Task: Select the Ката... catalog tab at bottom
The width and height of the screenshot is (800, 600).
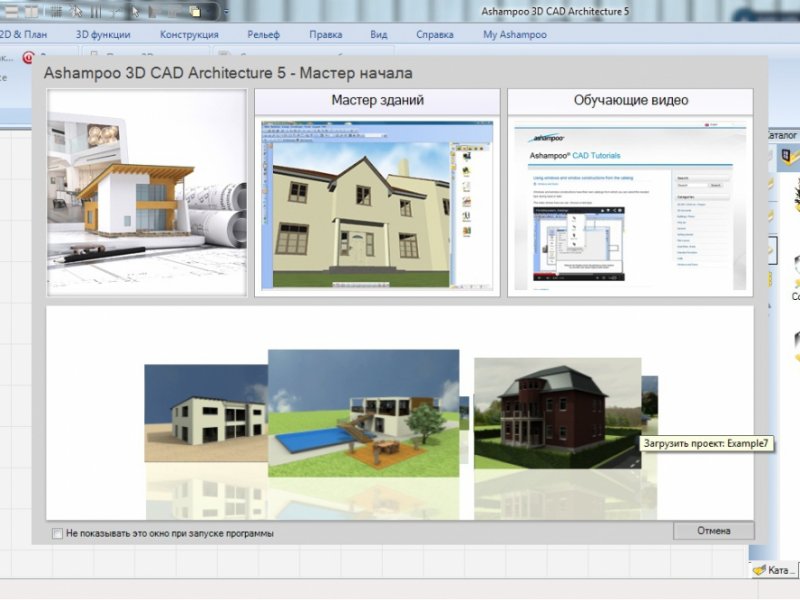Action: tap(773, 570)
